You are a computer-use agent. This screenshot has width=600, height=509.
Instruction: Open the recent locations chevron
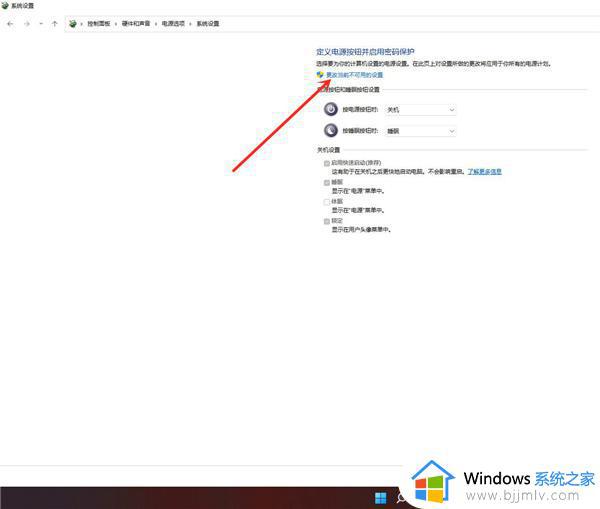click(39, 22)
